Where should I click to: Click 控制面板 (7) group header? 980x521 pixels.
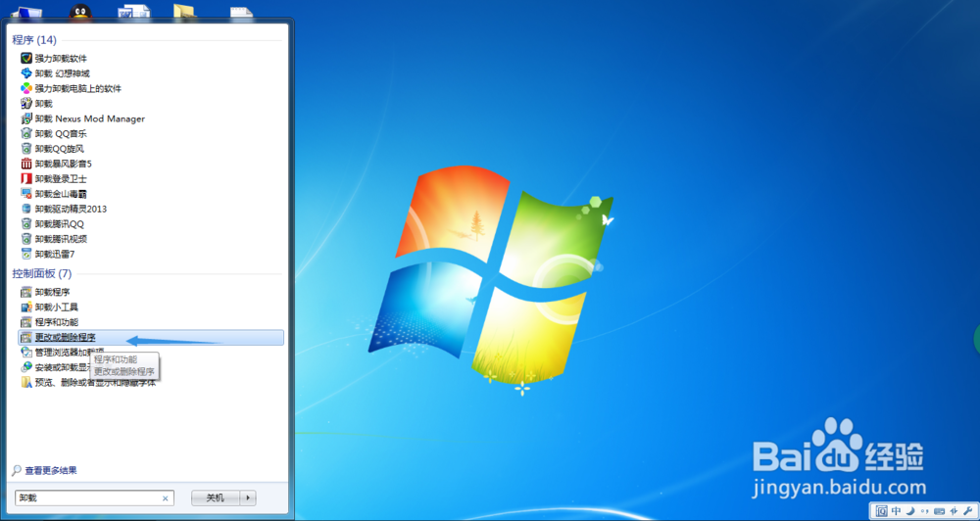point(42,273)
